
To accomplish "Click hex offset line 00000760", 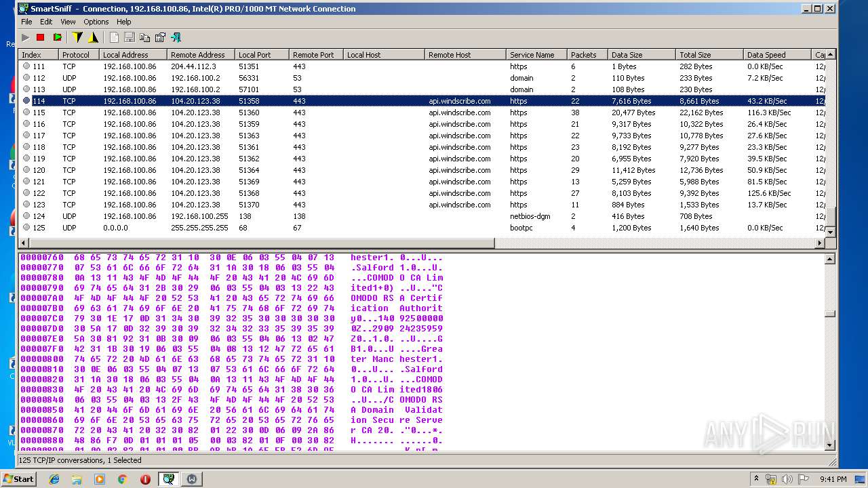I will pos(231,258).
